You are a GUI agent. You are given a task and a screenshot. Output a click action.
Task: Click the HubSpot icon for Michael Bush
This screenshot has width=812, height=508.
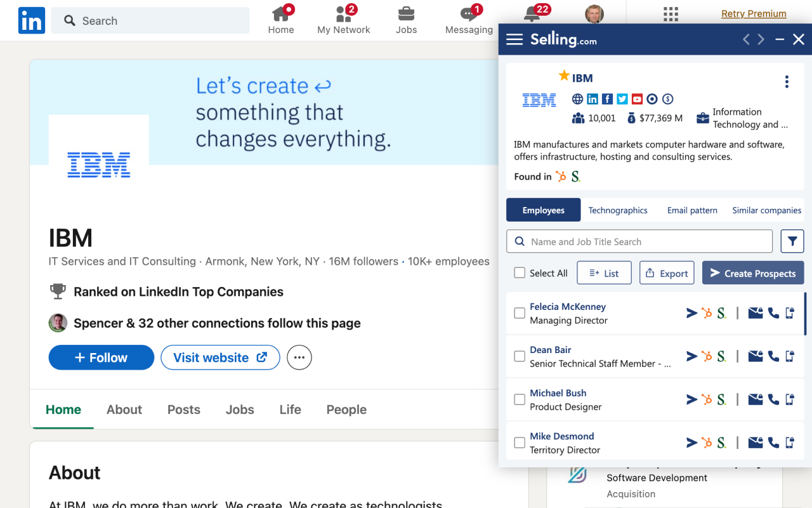coord(707,399)
